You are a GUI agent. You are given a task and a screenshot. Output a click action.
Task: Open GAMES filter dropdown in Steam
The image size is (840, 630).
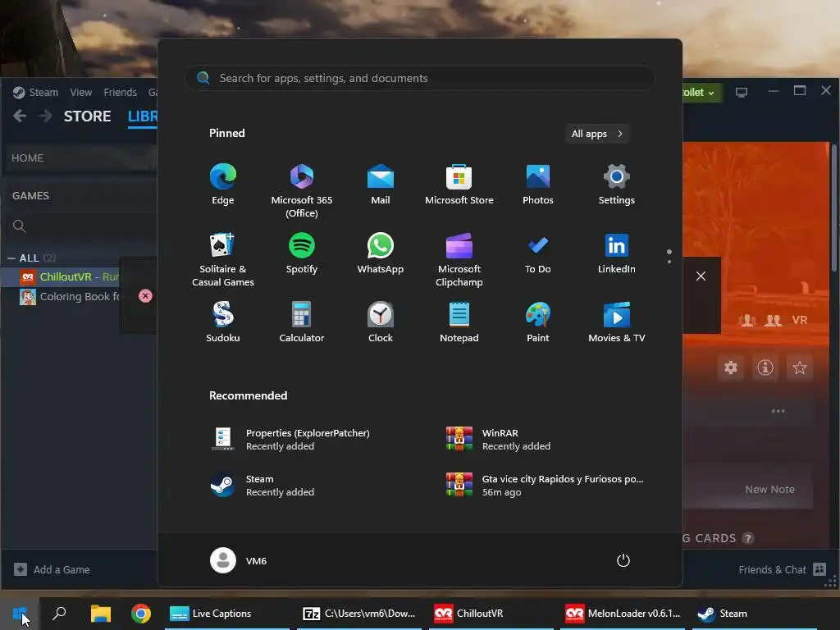point(80,195)
